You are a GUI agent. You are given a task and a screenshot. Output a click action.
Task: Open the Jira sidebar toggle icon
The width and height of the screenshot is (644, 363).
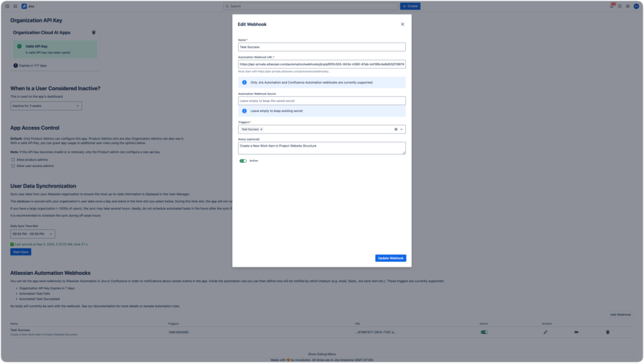point(7,6)
